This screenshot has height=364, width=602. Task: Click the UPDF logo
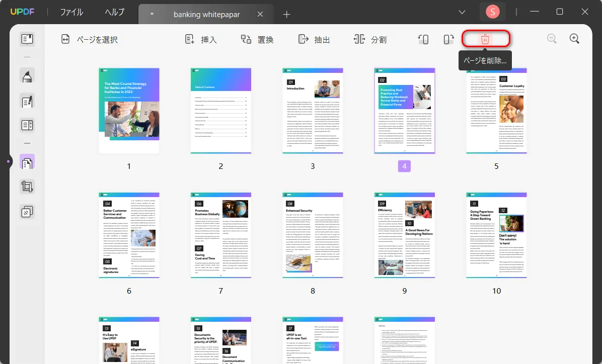(22, 12)
